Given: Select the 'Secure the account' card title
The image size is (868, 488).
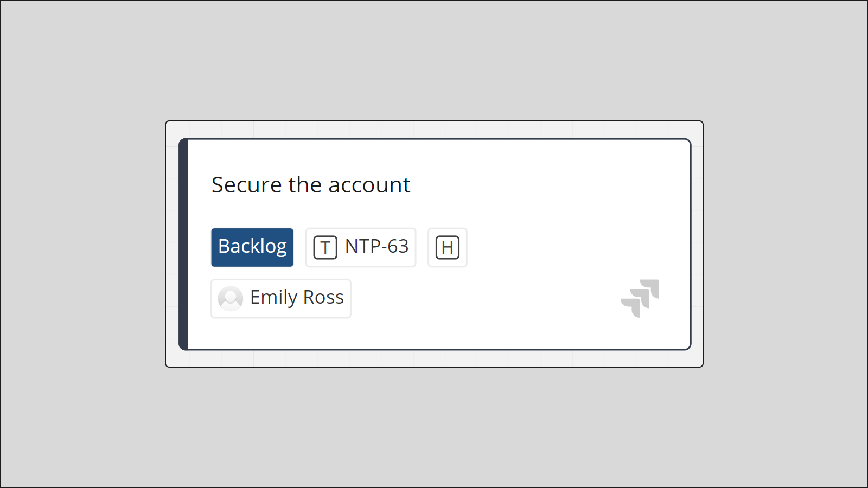Looking at the screenshot, I should click(x=311, y=185).
